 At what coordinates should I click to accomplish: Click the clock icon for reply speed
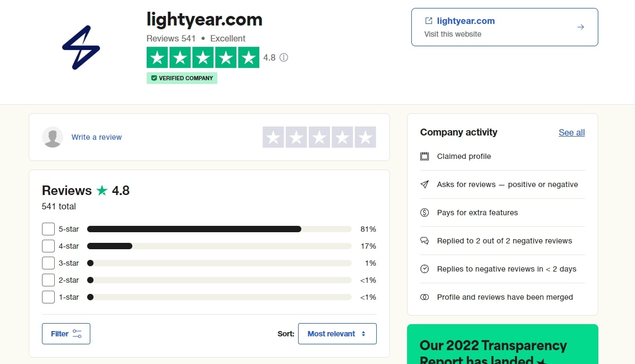pos(424,269)
